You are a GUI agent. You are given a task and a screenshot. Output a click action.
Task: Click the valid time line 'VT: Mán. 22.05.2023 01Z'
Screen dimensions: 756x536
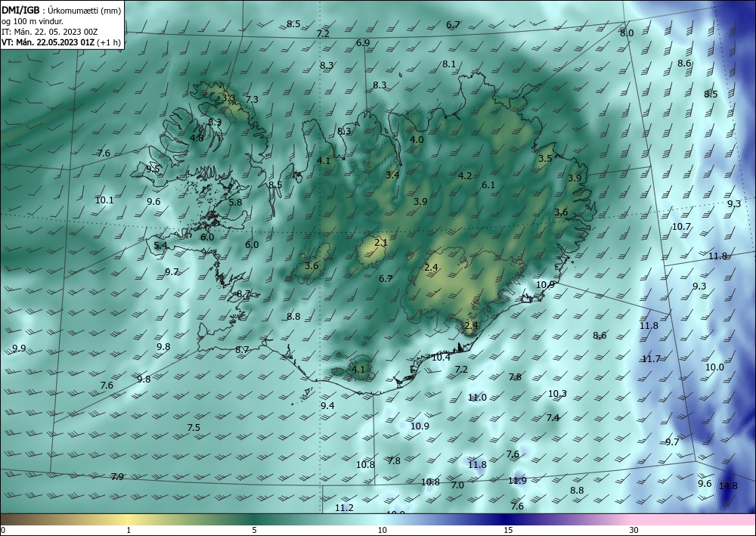coord(48,42)
